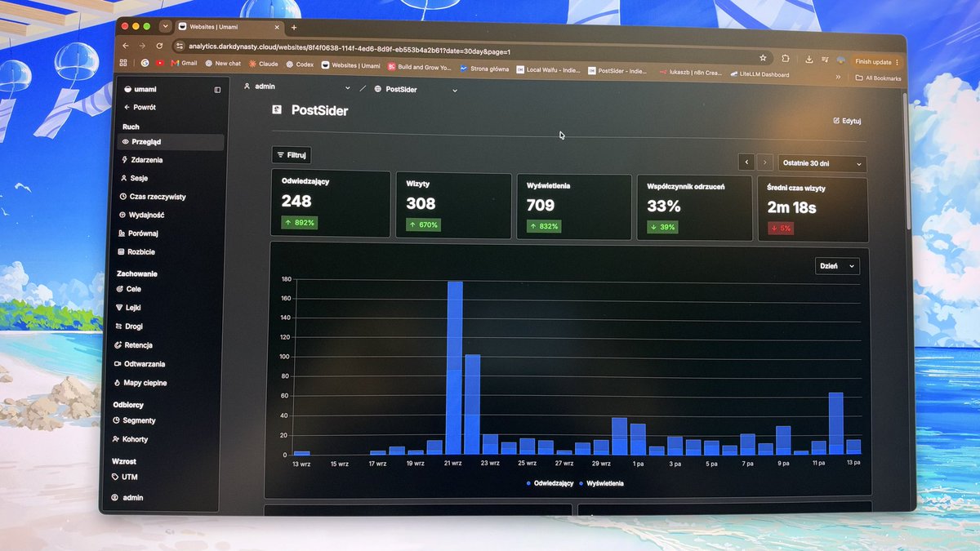Open Strona główna bookmark
The height and width of the screenshot is (551, 980).
coord(485,69)
